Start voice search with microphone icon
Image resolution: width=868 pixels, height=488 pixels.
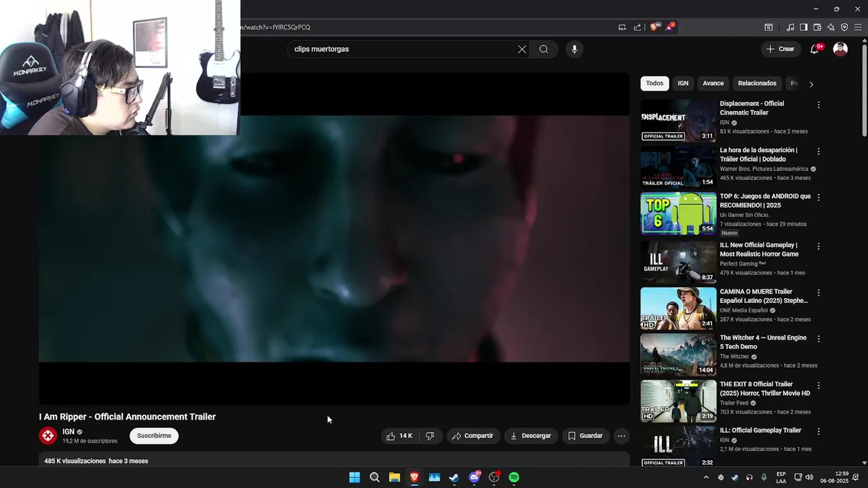pyautogui.click(x=574, y=49)
